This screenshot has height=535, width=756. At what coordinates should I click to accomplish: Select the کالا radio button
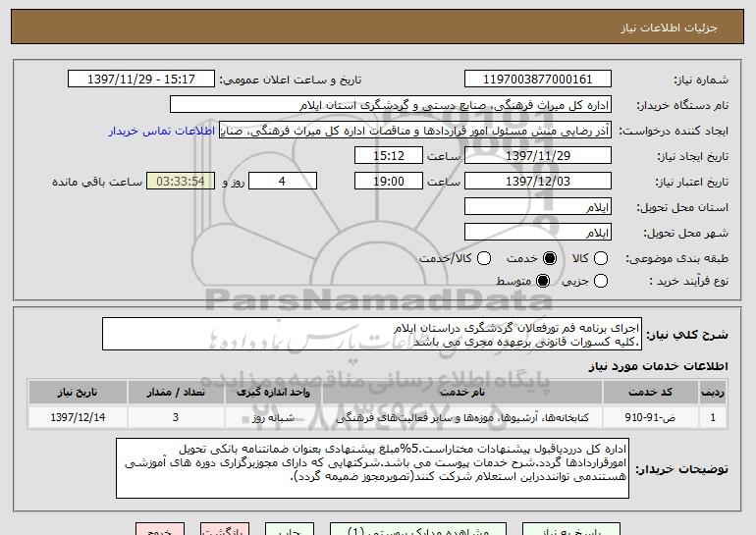[x=600, y=258]
